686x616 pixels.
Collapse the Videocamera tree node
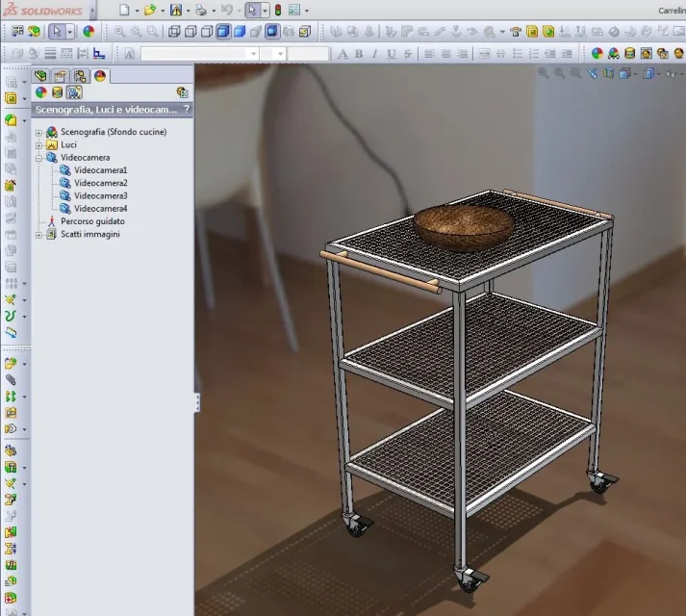pyautogui.click(x=39, y=157)
